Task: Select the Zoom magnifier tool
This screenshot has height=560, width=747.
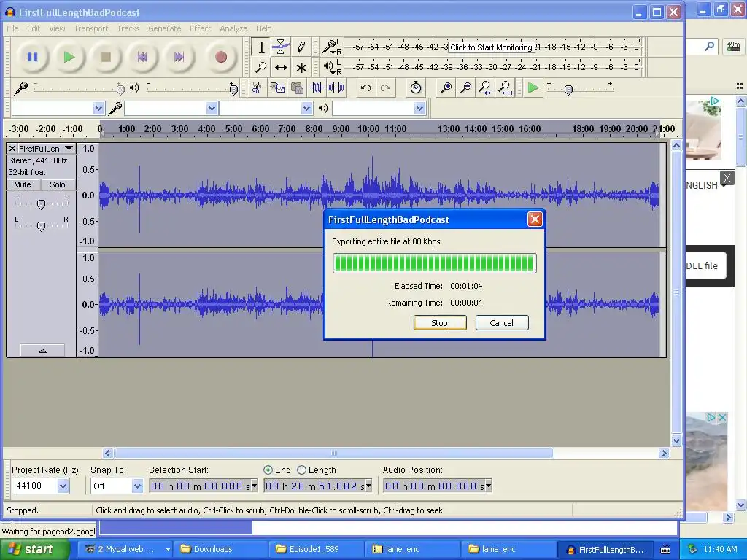Action: coord(261,67)
